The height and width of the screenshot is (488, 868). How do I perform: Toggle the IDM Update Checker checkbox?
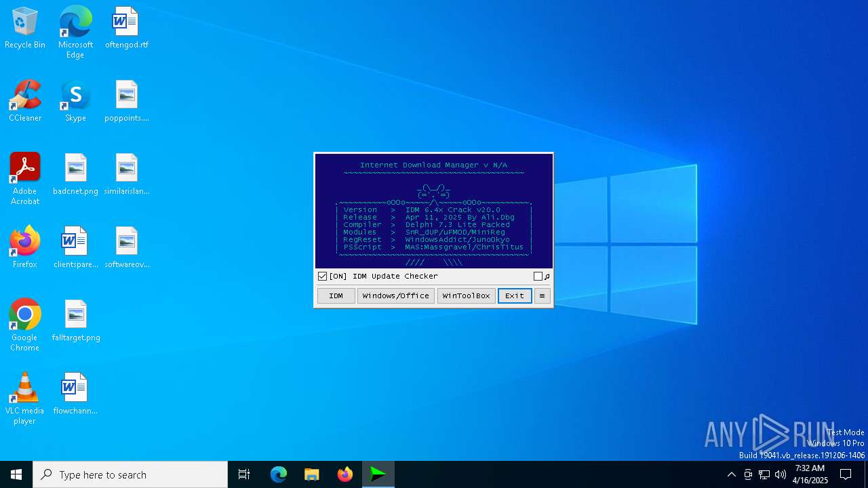tap(323, 277)
